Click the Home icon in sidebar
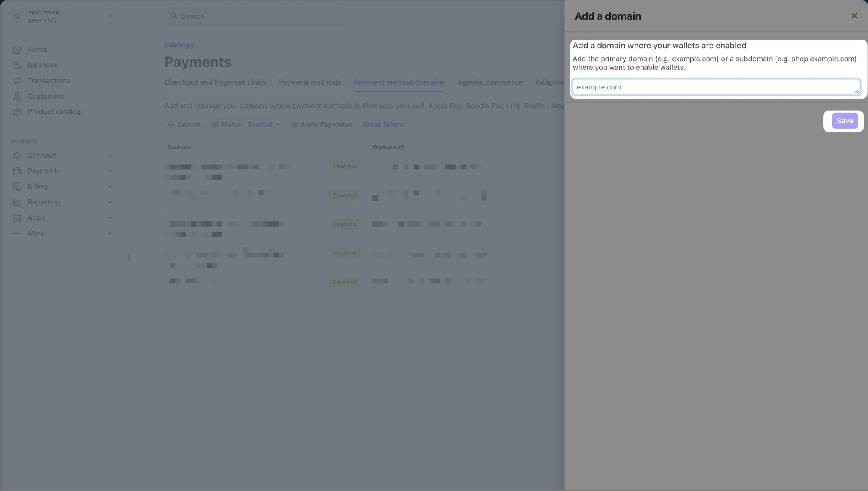This screenshot has height=491, width=868. tap(17, 49)
